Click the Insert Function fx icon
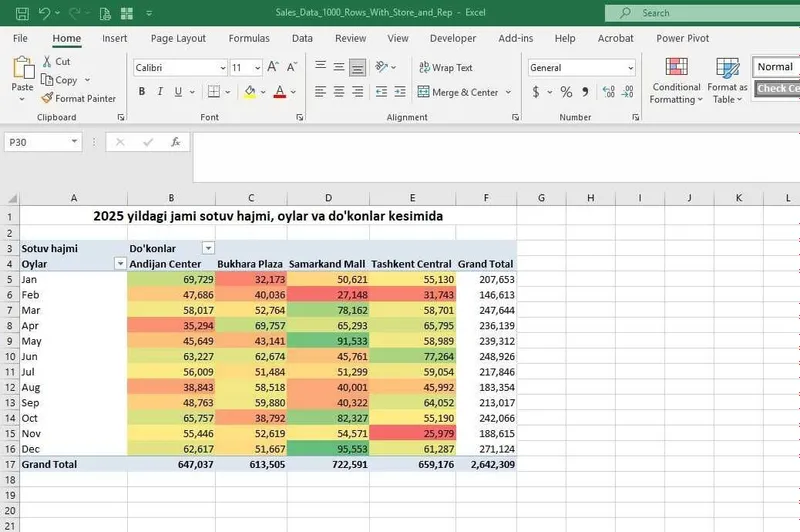 click(x=176, y=142)
